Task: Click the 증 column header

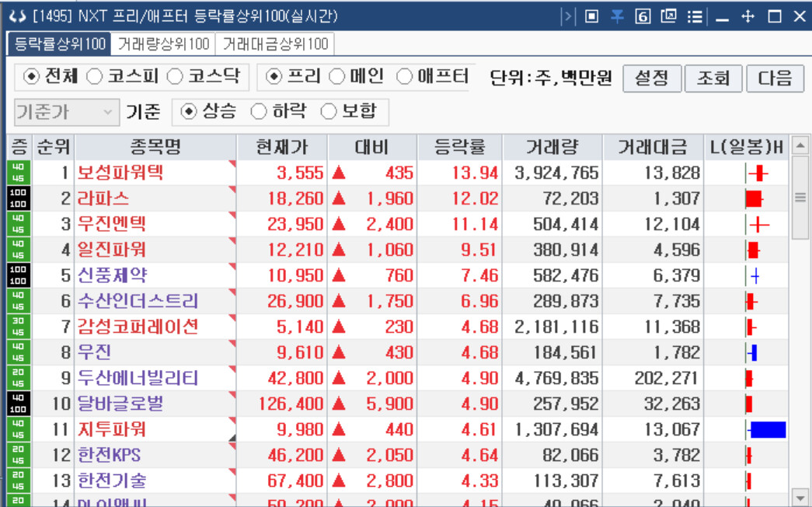Action: point(19,147)
